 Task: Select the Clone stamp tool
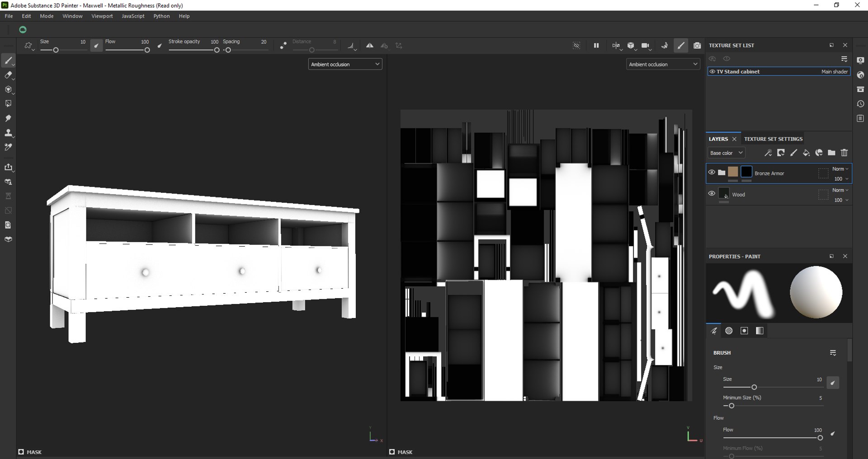coord(8,133)
